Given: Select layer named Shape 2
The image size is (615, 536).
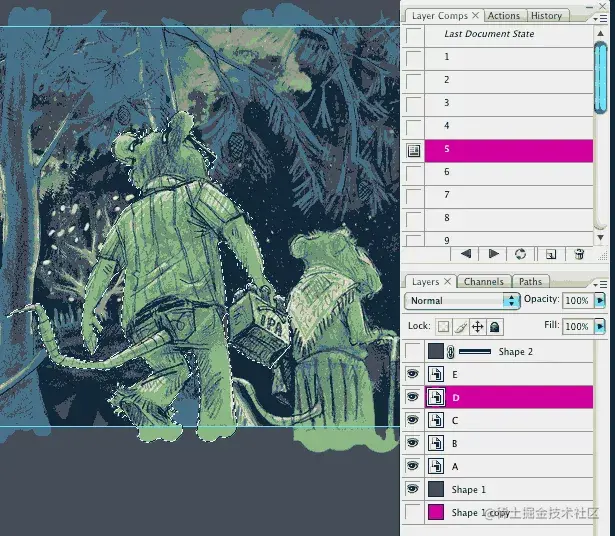Looking at the screenshot, I should point(515,352).
